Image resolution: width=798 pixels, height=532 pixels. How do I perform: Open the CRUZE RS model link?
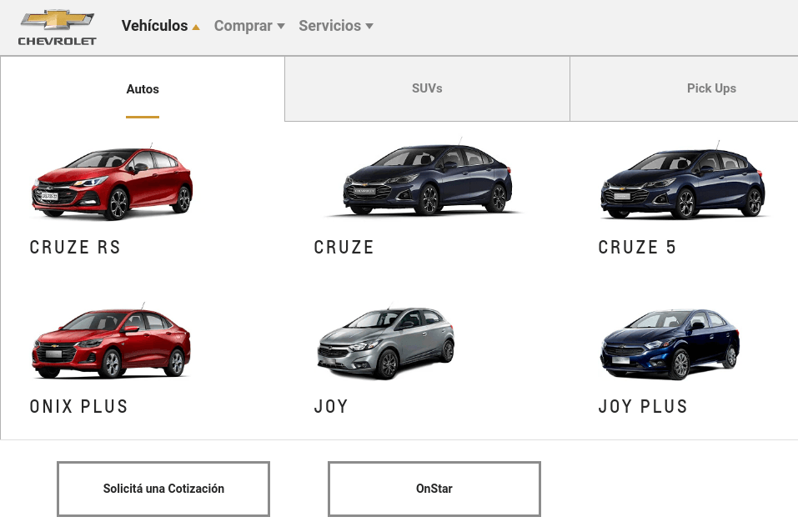[75, 248]
